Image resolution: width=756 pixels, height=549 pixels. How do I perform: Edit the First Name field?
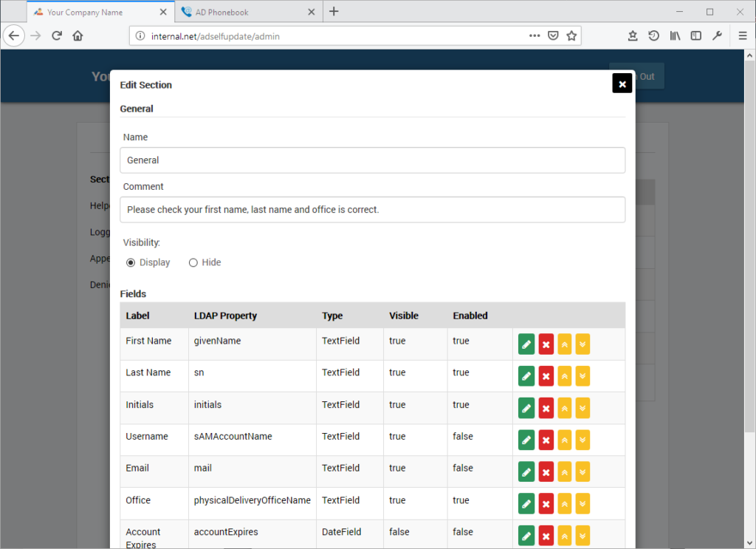(x=526, y=344)
